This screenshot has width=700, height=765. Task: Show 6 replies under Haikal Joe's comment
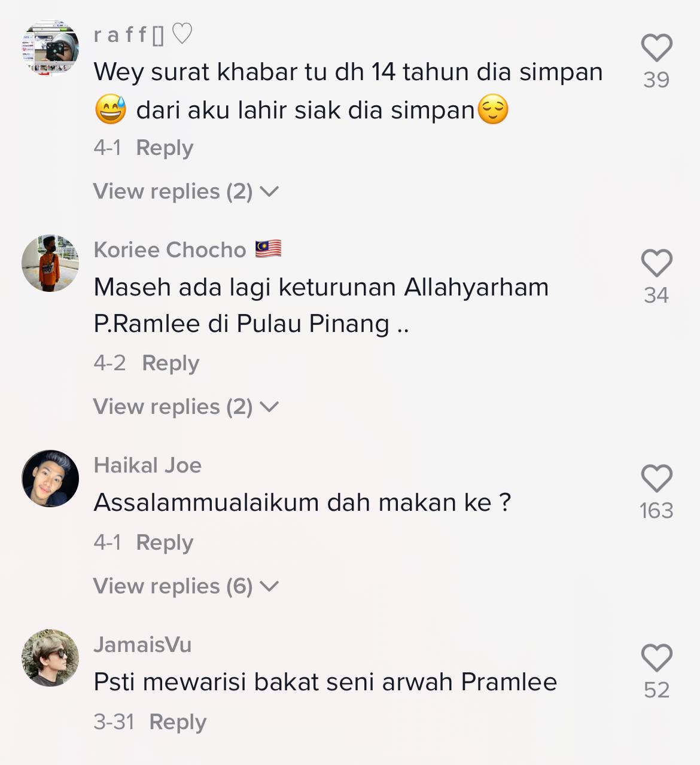click(186, 586)
